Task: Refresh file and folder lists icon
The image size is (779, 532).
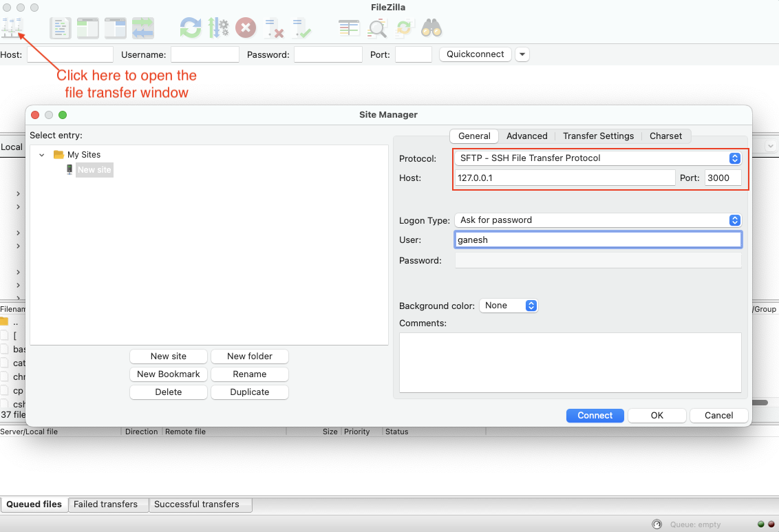Action: [x=191, y=28]
